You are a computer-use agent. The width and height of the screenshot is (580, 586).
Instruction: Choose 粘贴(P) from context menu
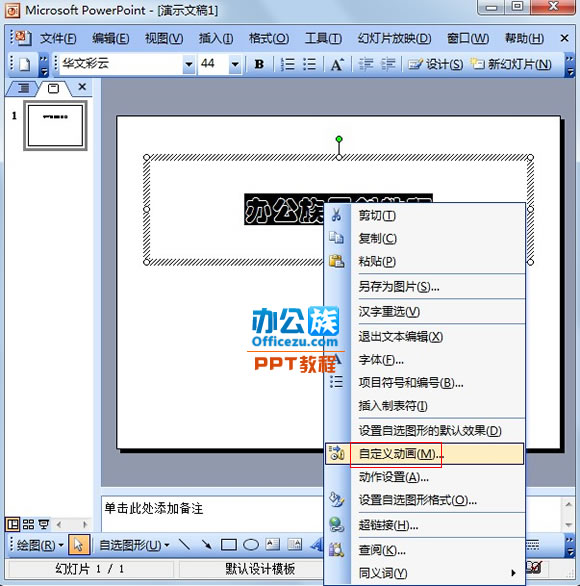424,261
